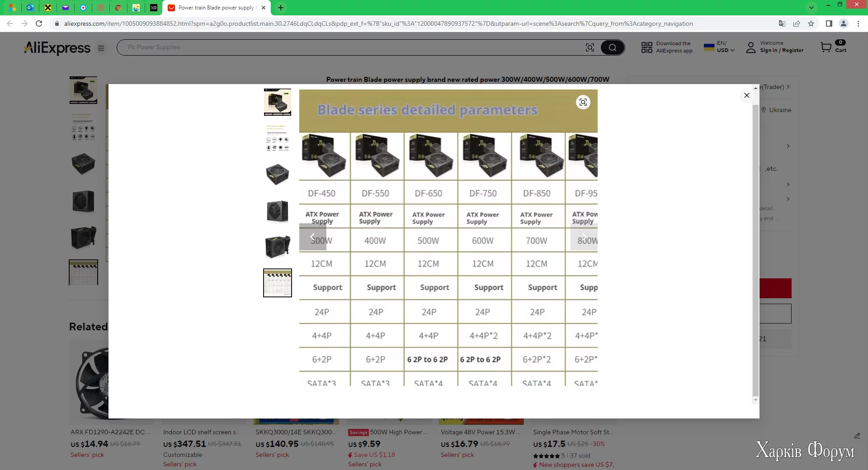This screenshot has height=470, width=868.
Task: Select the background gallery's first product thumbnail
Action: [83, 90]
